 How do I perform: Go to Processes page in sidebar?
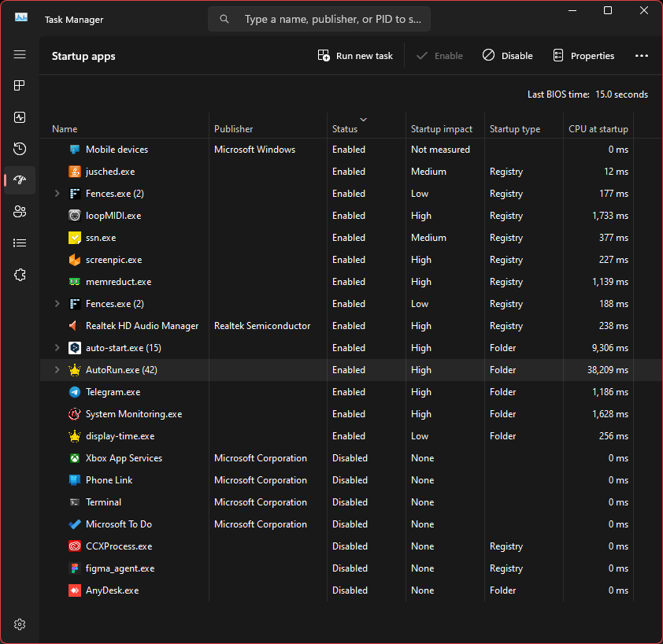pyautogui.click(x=20, y=85)
